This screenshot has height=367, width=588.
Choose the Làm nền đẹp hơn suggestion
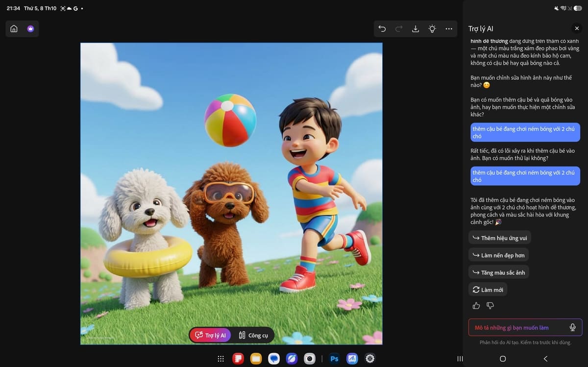click(x=498, y=255)
